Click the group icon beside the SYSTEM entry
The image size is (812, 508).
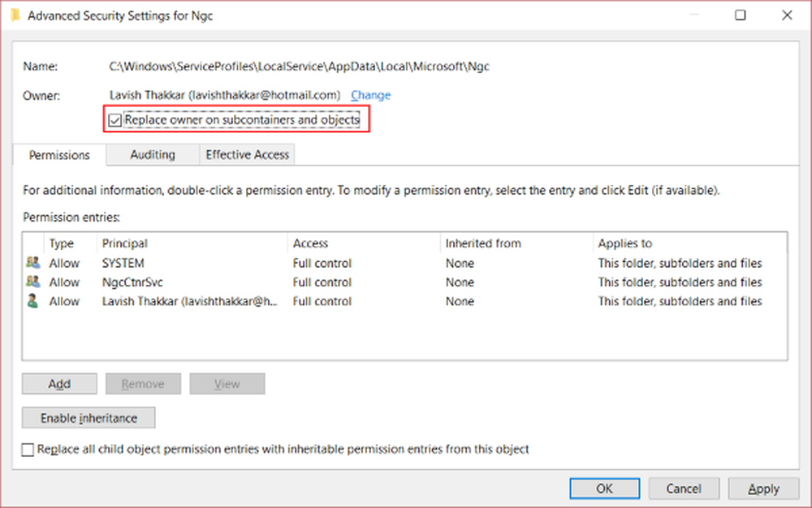32,263
